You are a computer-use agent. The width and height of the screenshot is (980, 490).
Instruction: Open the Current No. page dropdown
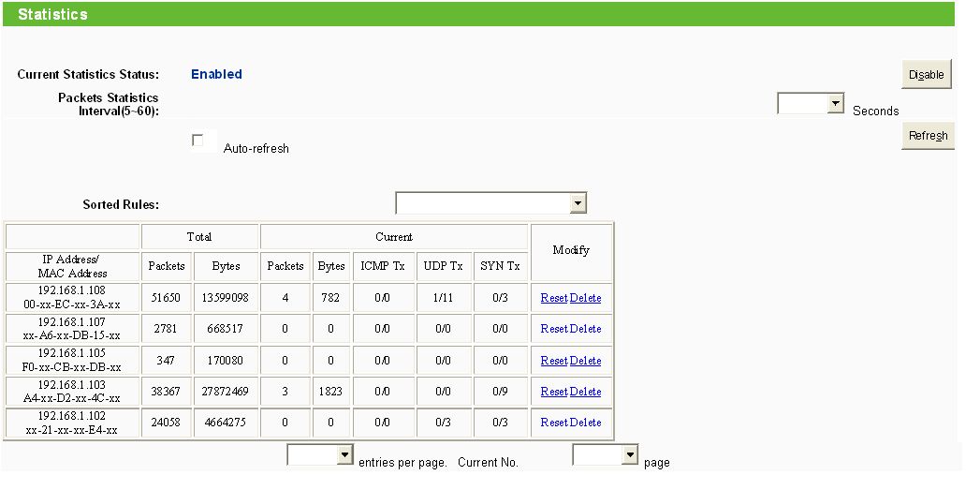(606, 456)
